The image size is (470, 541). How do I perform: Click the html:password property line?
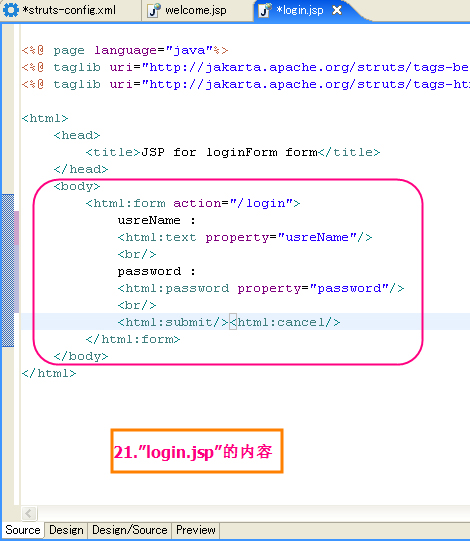click(261, 288)
